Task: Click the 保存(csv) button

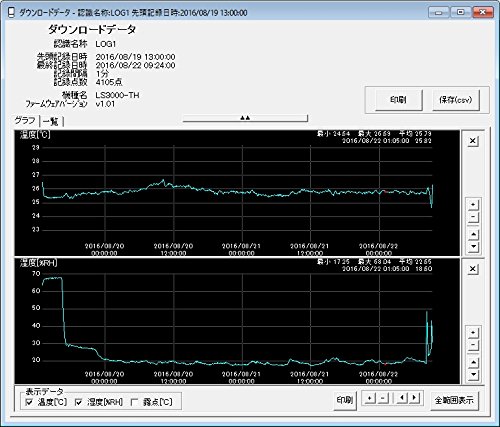Action: point(456,100)
